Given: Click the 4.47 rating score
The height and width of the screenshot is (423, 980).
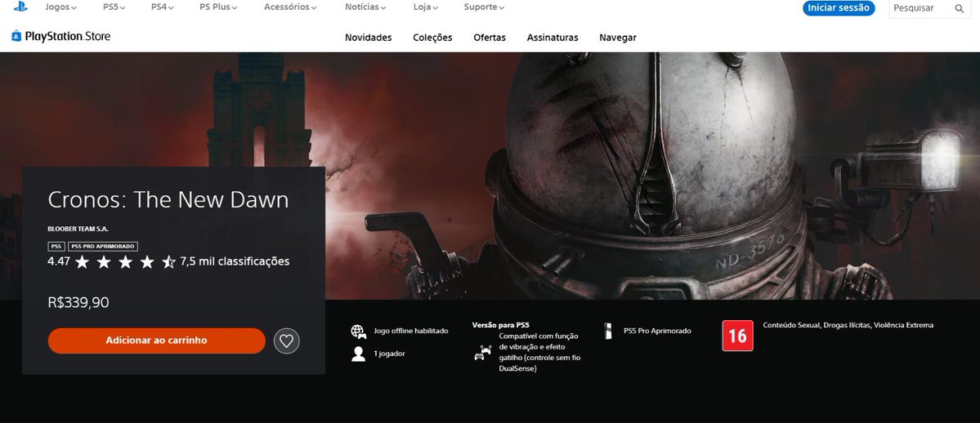Looking at the screenshot, I should pyautogui.click(x=59, y=262).
